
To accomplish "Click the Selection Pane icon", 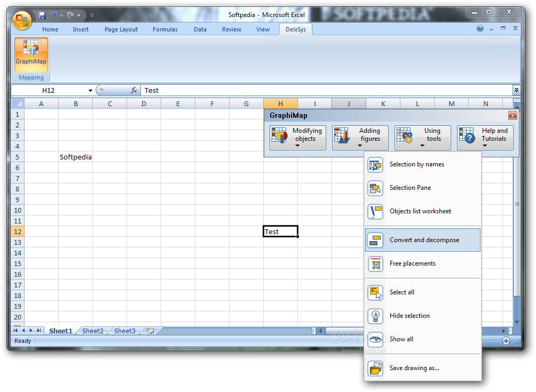I will 375,188.
